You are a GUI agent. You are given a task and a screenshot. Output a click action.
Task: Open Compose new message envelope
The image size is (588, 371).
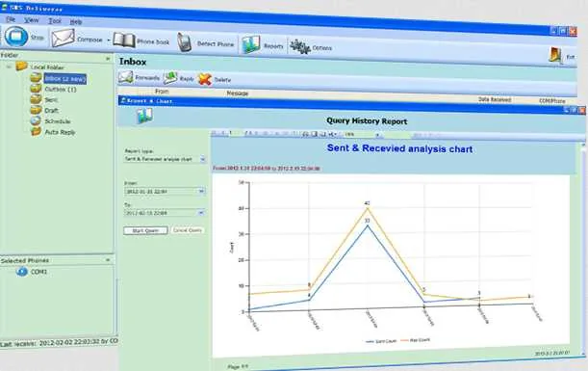coord(63,38)
